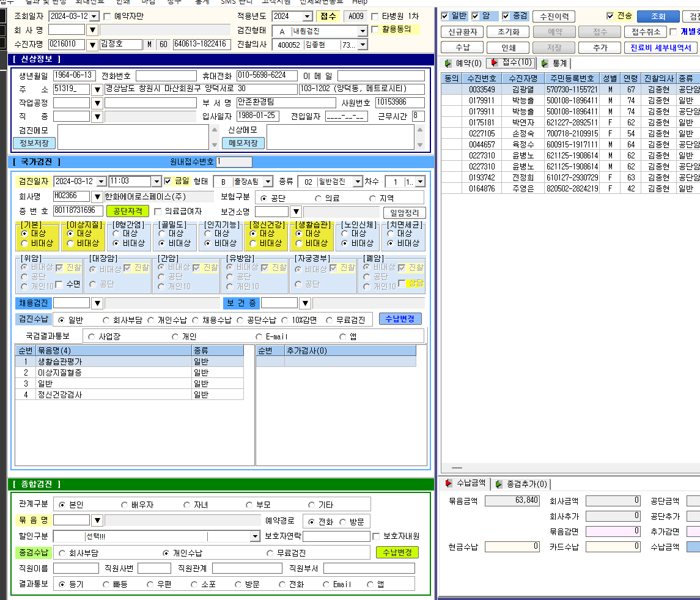700x600 pixels.
Task: Uncheck the 금일 checkbox
Action: point(168,181)
